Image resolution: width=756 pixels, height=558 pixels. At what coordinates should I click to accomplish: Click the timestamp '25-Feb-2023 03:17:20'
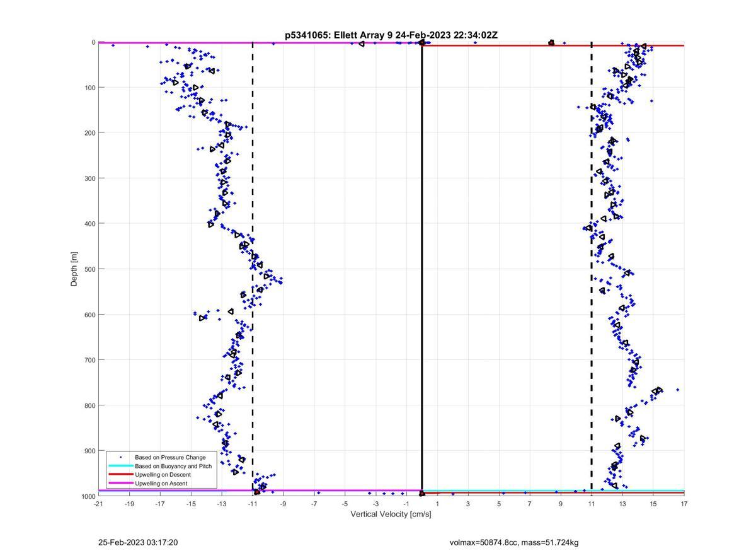(x=138, y=543)
